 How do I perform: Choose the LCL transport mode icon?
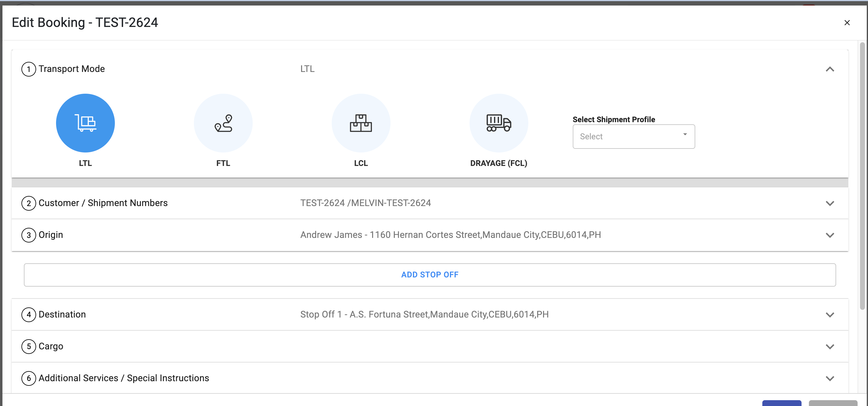361,123
